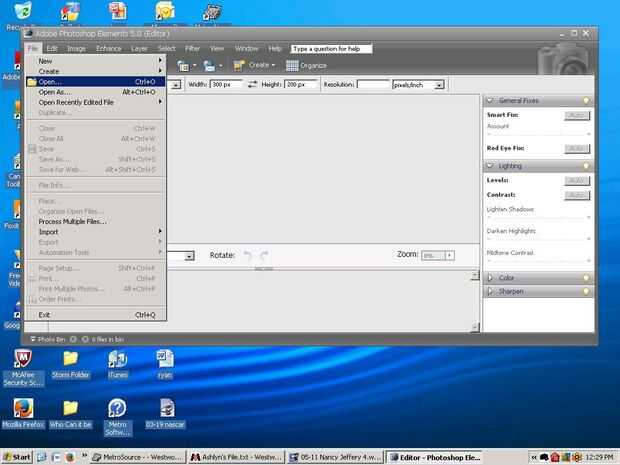Open the Window menu
Viewport: 620px width, 465px height.
click(246, 49)
